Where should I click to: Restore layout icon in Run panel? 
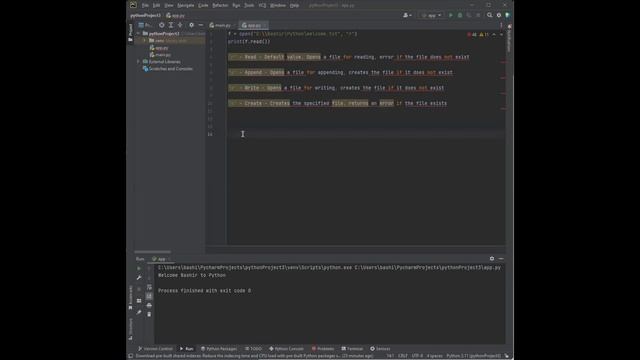tap(139, 301)
